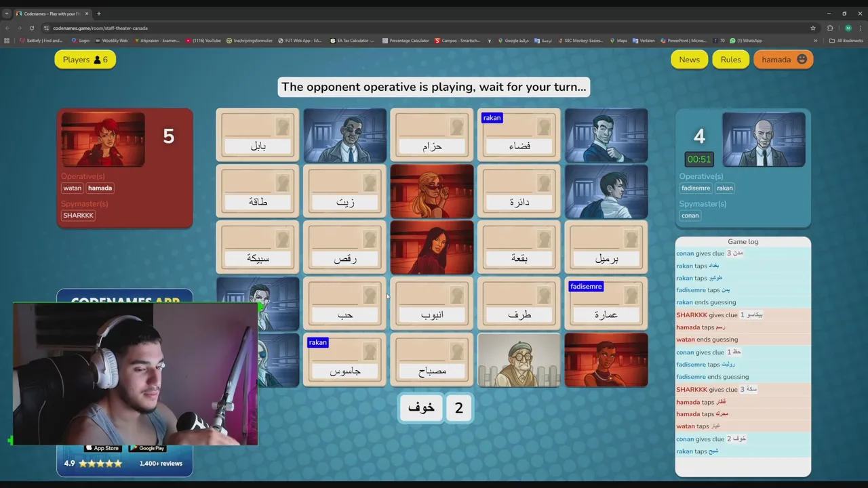Open the WhatsApp bookmark
The width and height of the screenshot is (868, 488).
746,41
